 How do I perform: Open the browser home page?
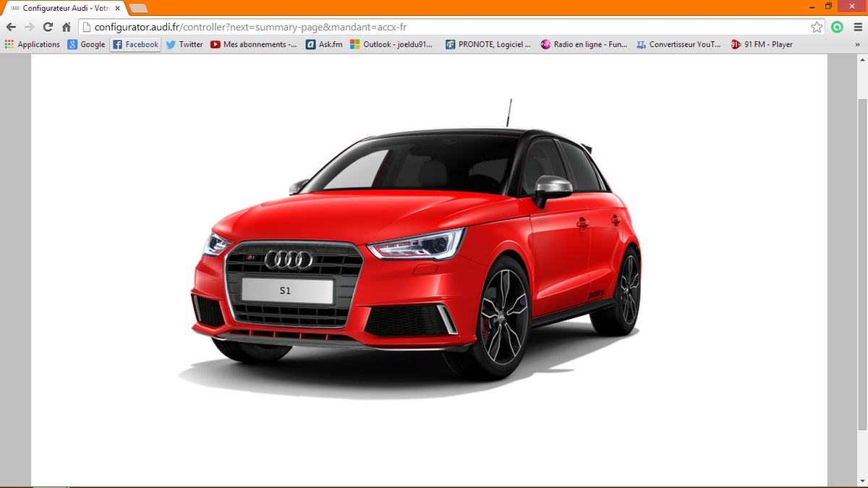[x=67, y=27]
